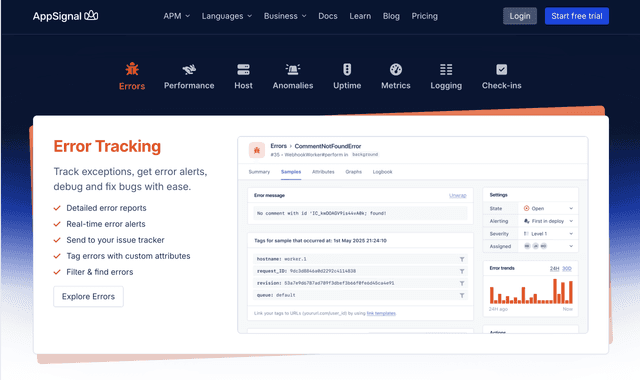This screenshot has height=380, width=640.
Task: Open the Blog page
Action: coord(391,16)
